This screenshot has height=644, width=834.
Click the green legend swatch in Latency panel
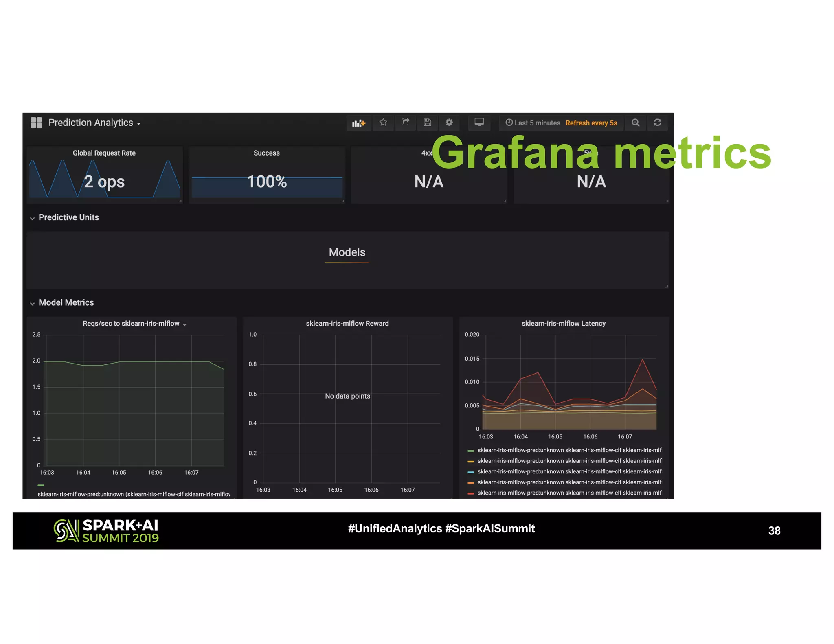pyautogui.click(x=471, y=451)
